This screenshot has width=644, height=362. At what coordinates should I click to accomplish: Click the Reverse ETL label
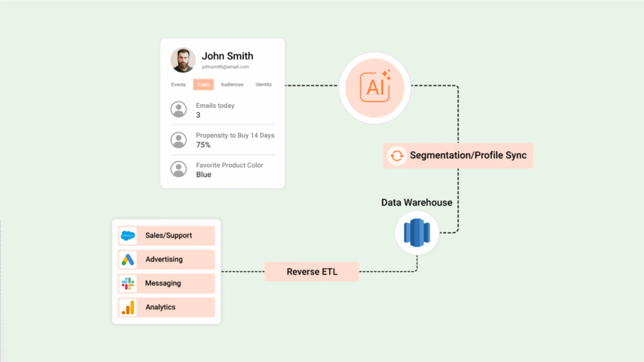[x=312, y=271]
